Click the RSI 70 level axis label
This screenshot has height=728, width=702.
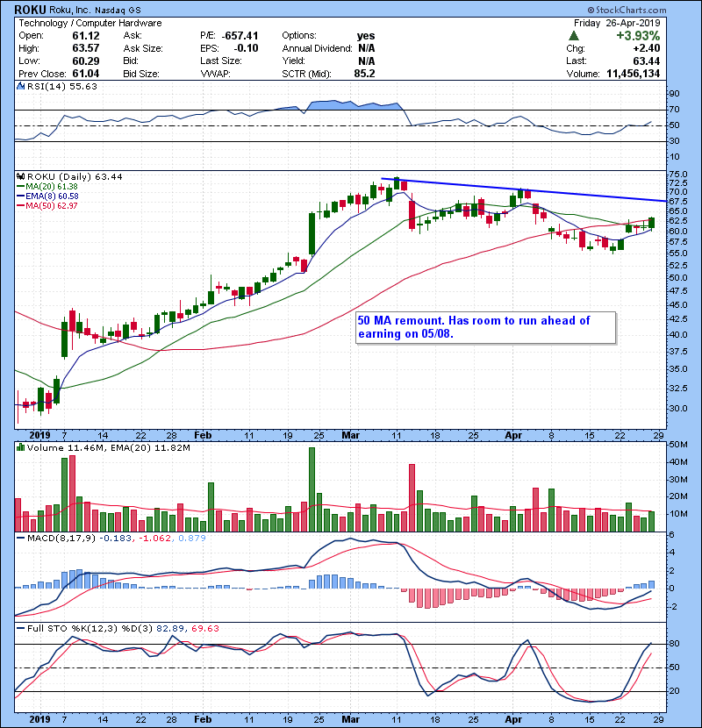(674, 110)
